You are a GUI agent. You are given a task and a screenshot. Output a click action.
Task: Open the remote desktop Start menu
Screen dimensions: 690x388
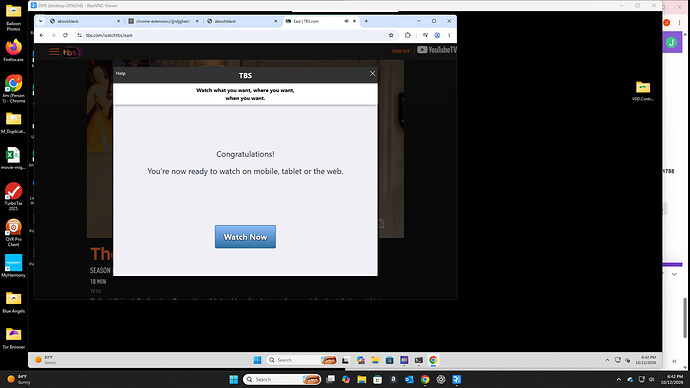coord(257,360)
